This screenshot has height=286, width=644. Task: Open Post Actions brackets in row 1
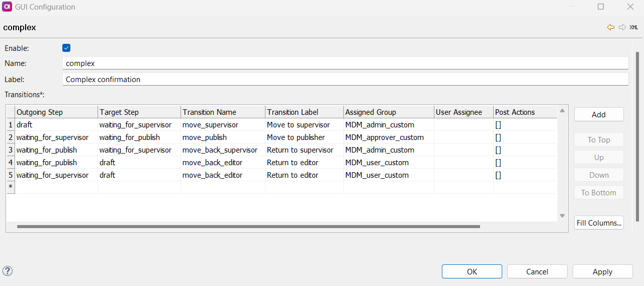point(498,125)
